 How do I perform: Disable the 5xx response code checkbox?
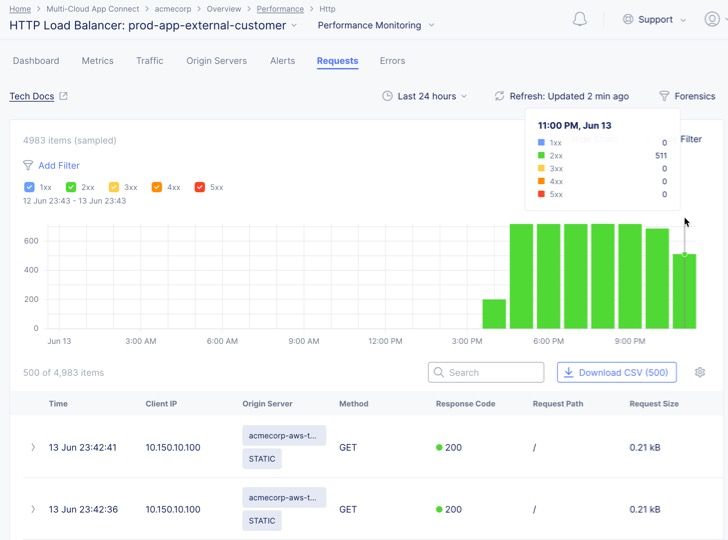coord(200,187)
